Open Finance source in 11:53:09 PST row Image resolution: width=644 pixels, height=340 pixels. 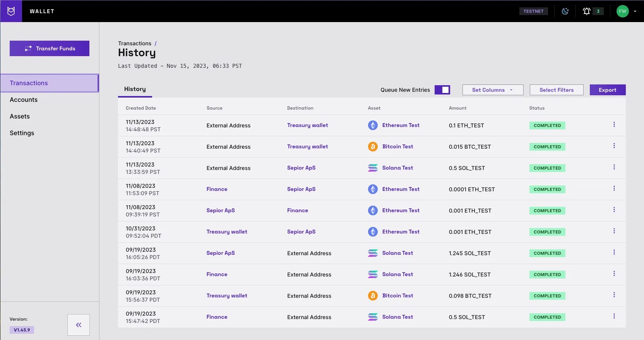pyautogui.click(x=217, y=189)
